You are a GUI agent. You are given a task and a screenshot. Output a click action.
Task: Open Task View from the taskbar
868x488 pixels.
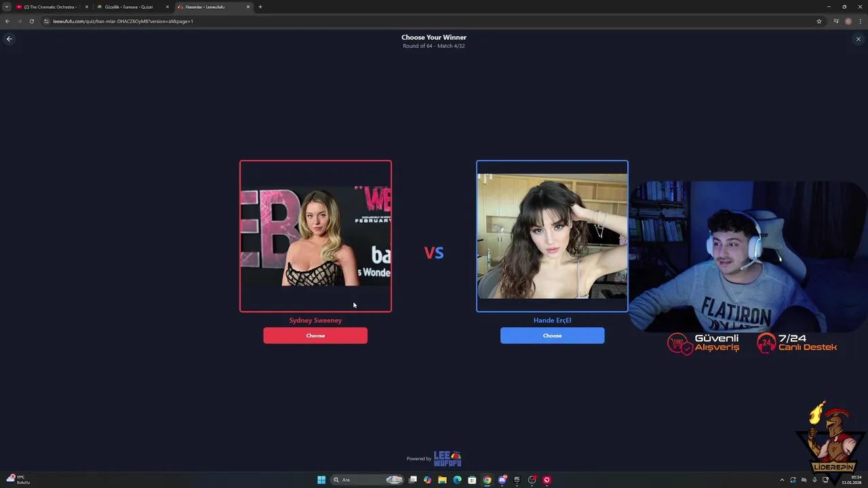pos(412,480)
